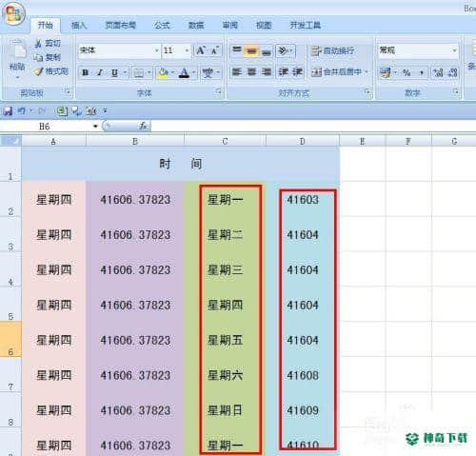Open the font name dropdown

point(157,50)
